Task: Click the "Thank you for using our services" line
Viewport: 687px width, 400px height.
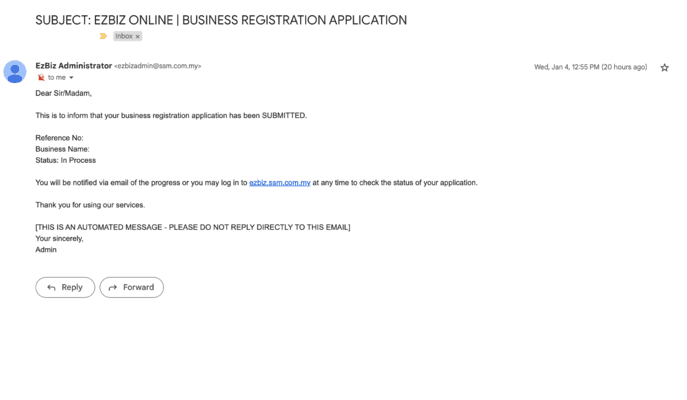Action: 90,204
